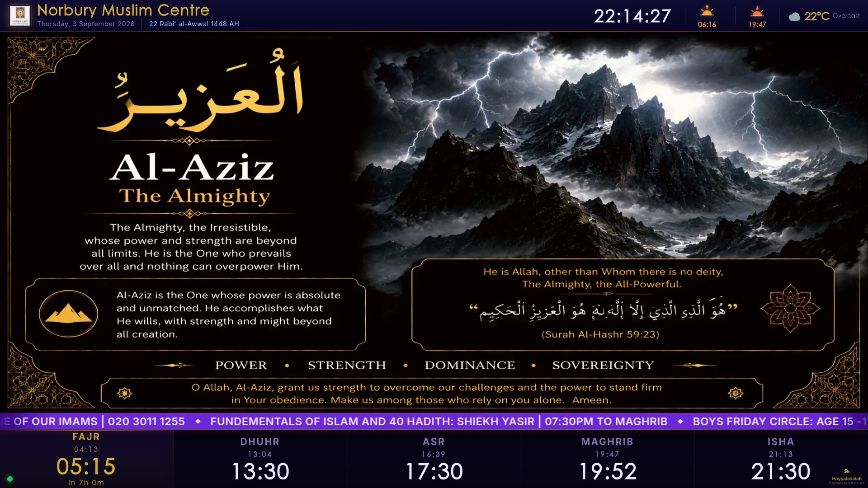The height and width of the screenshot is (488, 868).
Task: Click the 'He is Allah, other than Whom' translation
Action: pyautogui.click(x=603, y=278)
